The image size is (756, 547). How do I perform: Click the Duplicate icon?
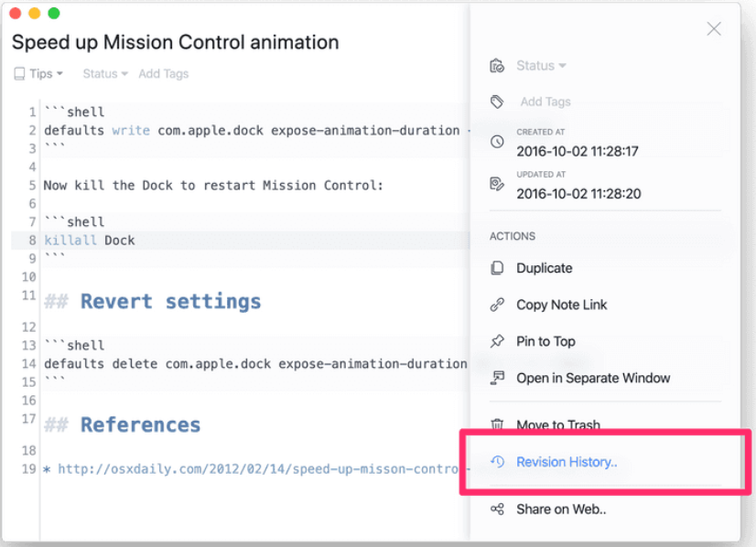[497, 268]
